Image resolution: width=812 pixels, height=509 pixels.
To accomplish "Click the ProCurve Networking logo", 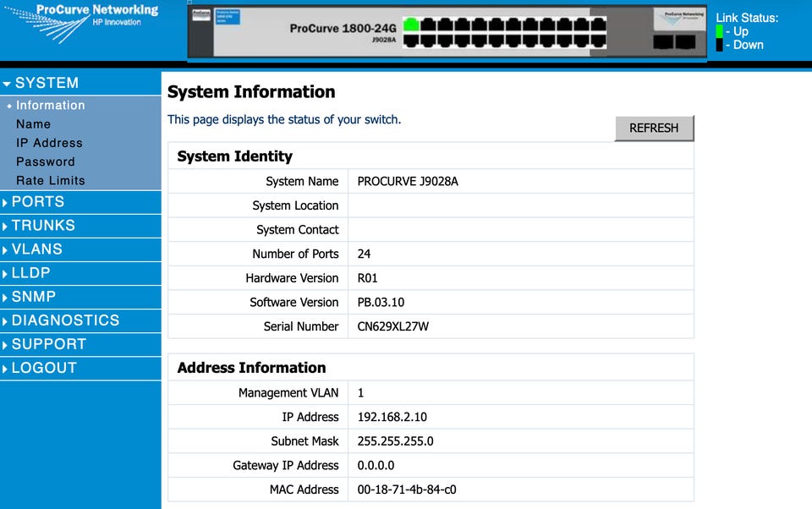I will pyautogui.click(x=83, y=23).
